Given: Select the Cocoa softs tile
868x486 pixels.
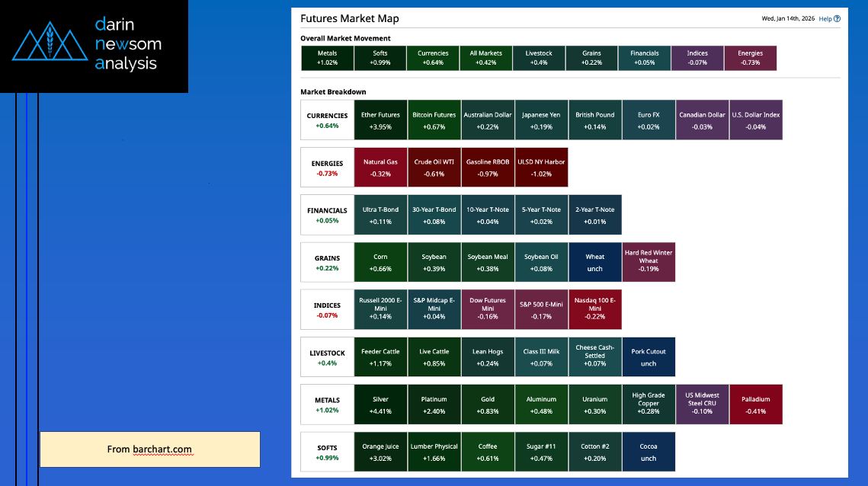Looking at the screenshot, I should point(649,452).
